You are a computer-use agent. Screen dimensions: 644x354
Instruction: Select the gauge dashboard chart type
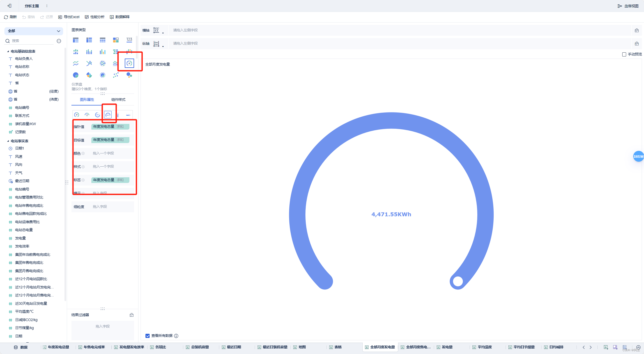click(129, 63)
